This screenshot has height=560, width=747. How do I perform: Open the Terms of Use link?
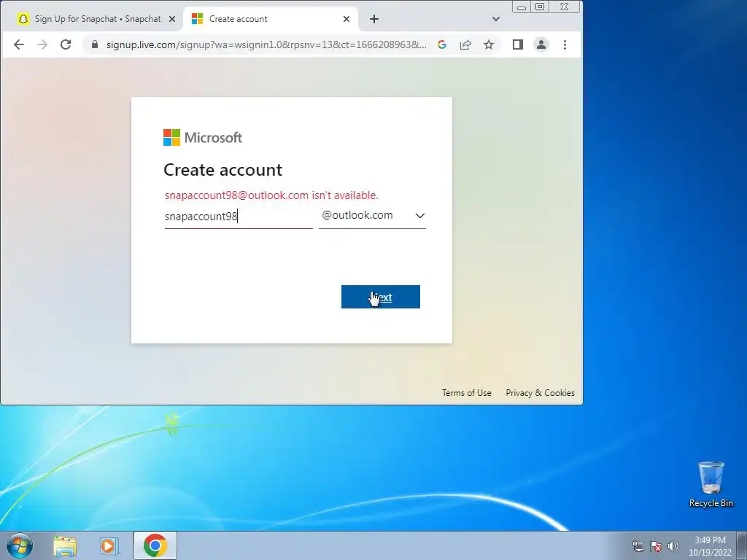pyautogui.click(x=466, y=393)
